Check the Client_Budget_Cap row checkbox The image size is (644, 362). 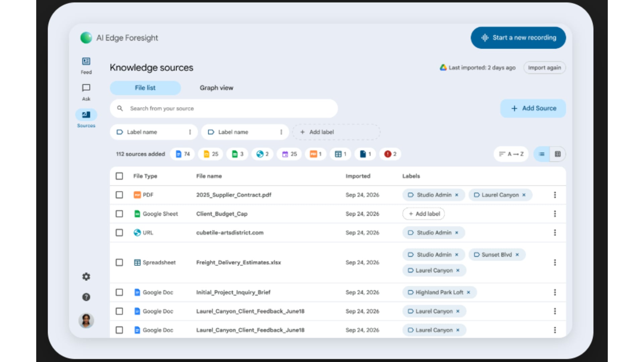click(x=119, y=214)
